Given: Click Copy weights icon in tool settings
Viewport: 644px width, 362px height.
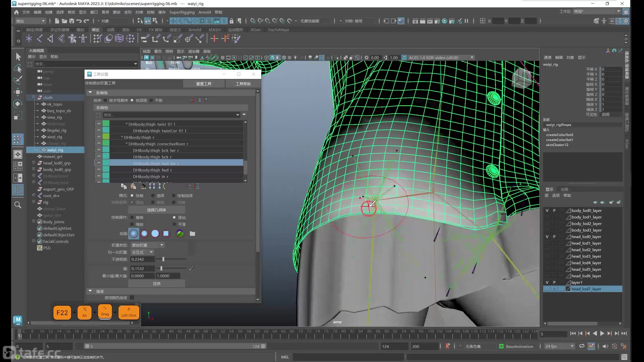Looking at the screenshot, I should point(124,186).
